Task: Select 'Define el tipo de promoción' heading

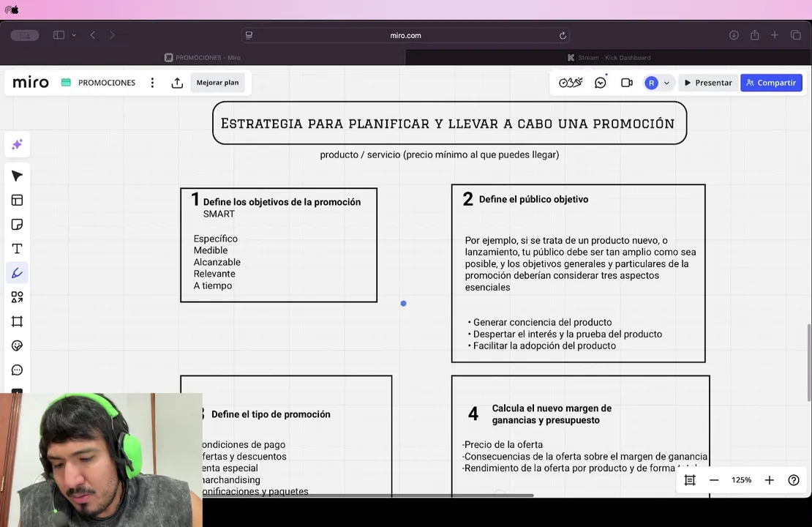Action: [x=271, y=414]
